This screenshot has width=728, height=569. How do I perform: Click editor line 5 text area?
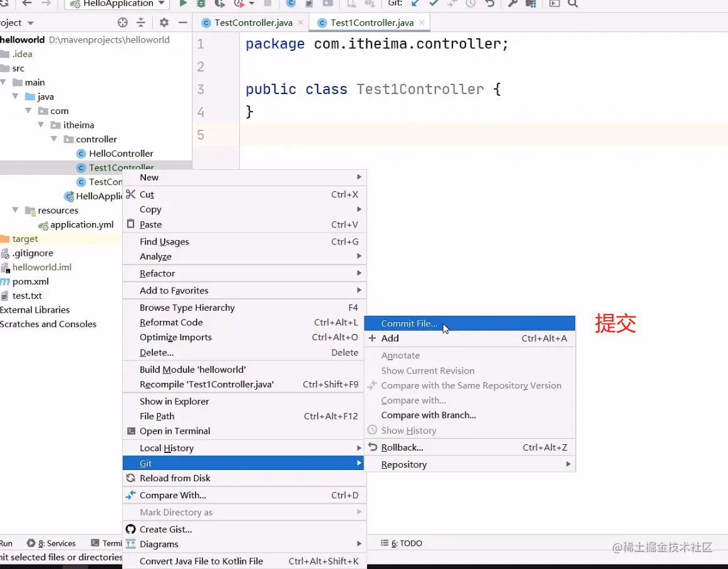point(484,135)
